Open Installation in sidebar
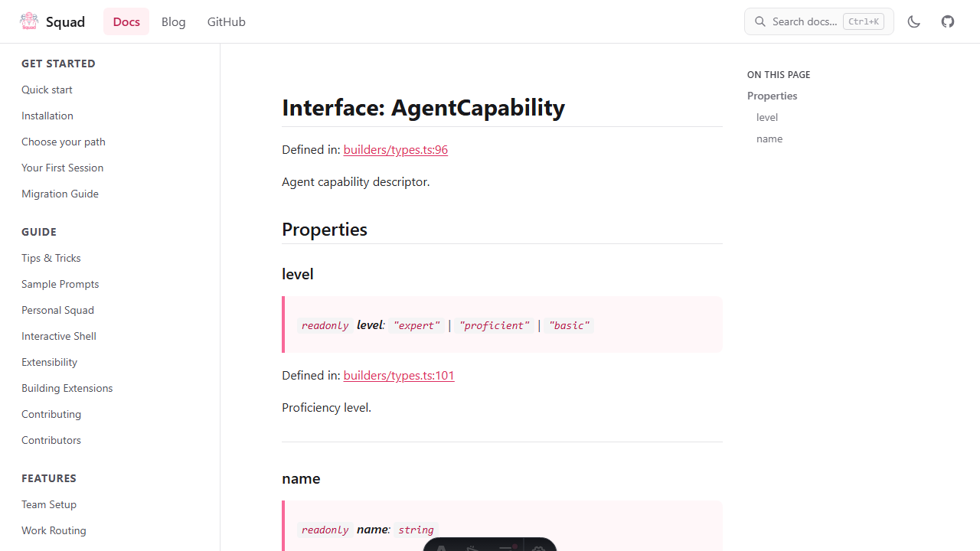The image size is (980, 551). click(x=47, y=116)
